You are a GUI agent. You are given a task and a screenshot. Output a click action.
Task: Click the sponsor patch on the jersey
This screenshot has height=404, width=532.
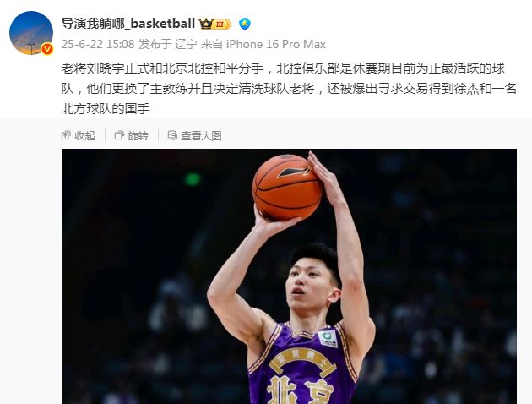click(x=328, y=338)
